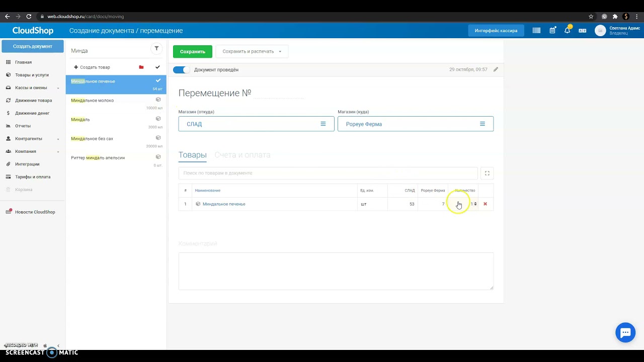The image size is (644, 362).
Task: Deselect the Миндальное печенье checkmark in the list
Action: coord(158,80)
